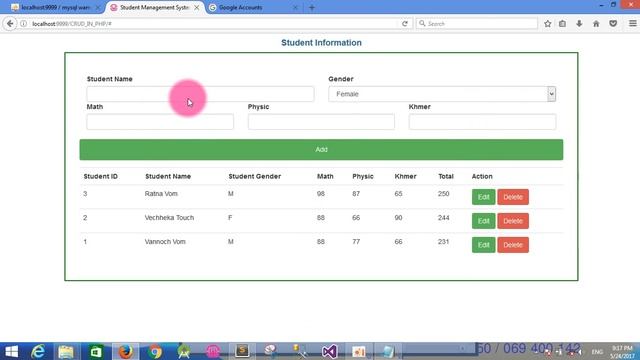Close the localhost mysql tab

(98, 7)
